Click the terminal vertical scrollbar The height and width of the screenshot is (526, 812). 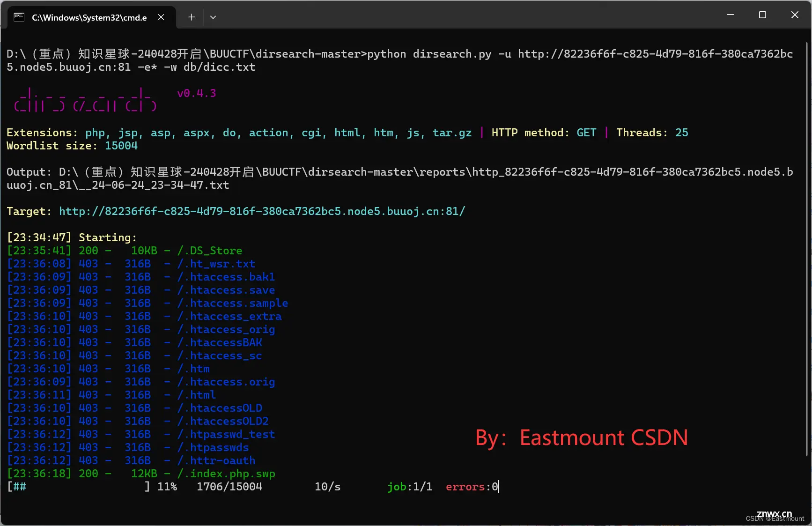pos(806,249)
